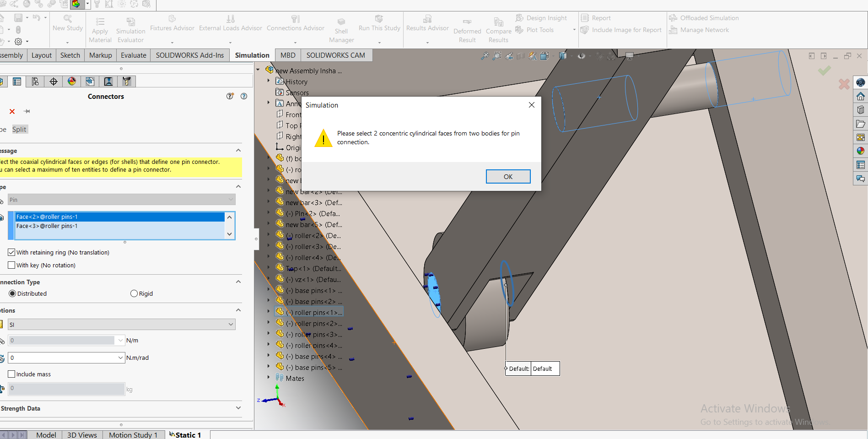
Task: Click the Split tab button
Action: tap(19, 129)
